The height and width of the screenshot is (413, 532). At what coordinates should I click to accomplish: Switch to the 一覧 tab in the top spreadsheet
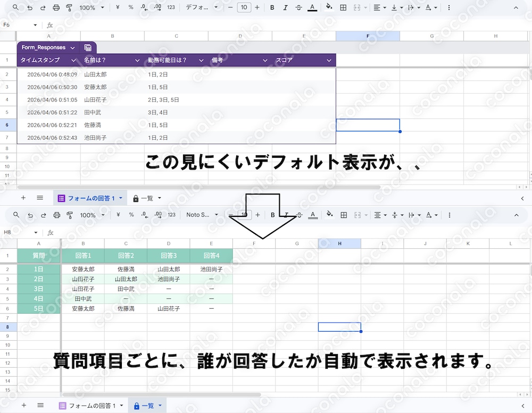tap(147, 198)
